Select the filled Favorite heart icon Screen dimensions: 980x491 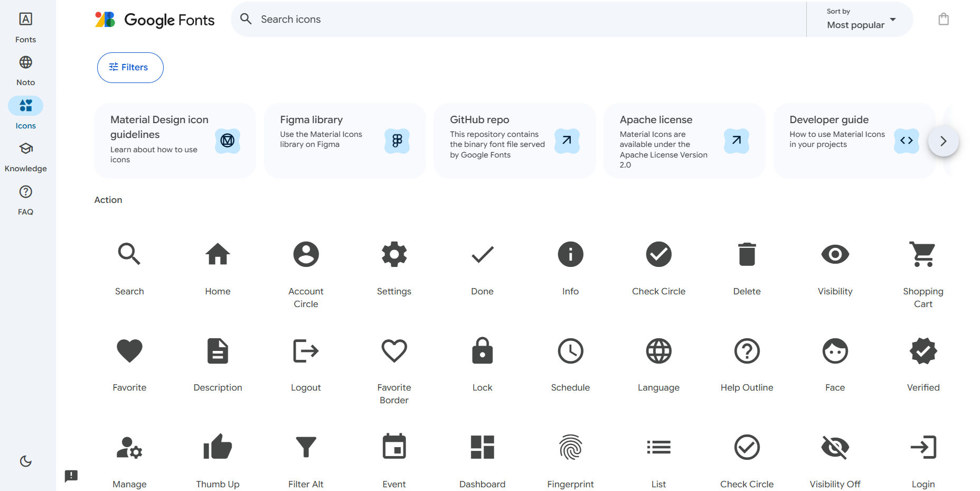click(129, 351)
